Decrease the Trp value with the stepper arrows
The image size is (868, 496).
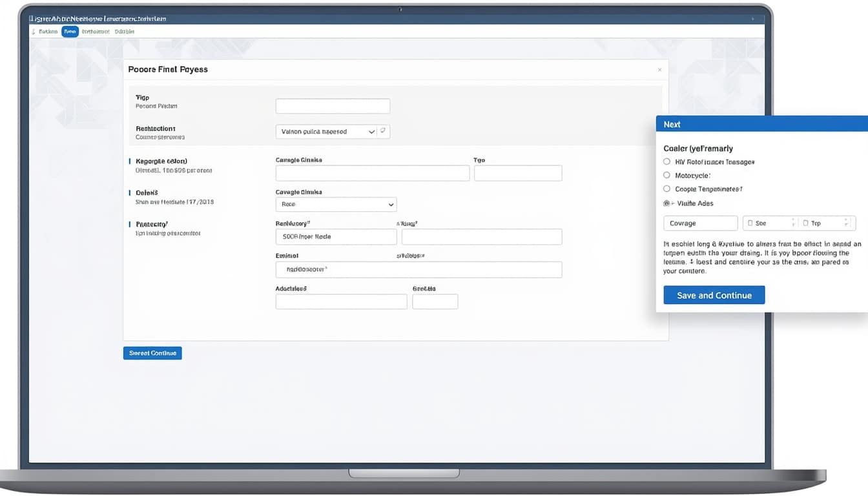[847, 225]
